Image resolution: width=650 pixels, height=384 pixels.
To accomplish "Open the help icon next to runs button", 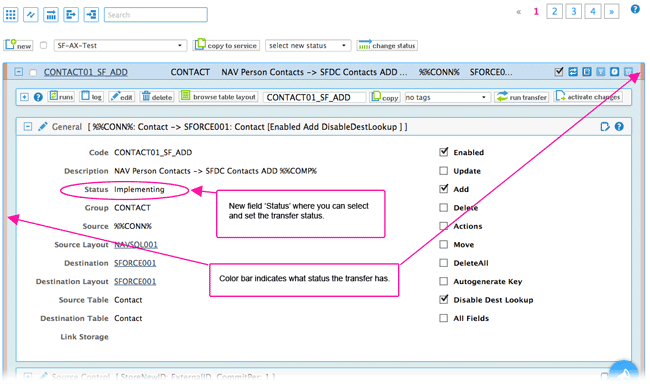I will coord(38,97).
